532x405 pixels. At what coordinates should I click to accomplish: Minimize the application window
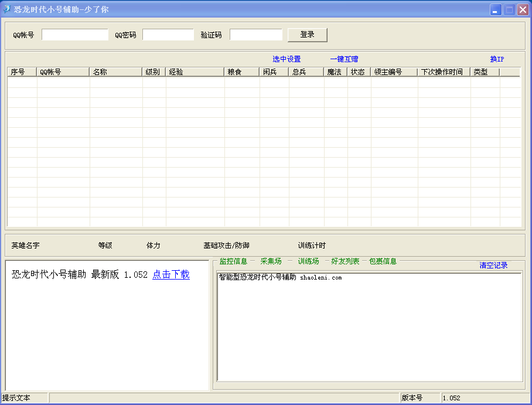point(496,9)
